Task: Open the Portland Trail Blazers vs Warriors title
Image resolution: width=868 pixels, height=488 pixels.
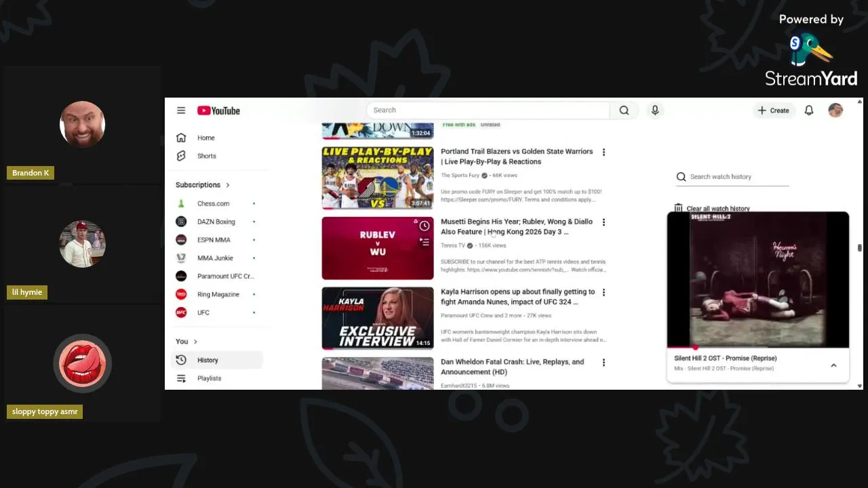Action: coord(517,157)
